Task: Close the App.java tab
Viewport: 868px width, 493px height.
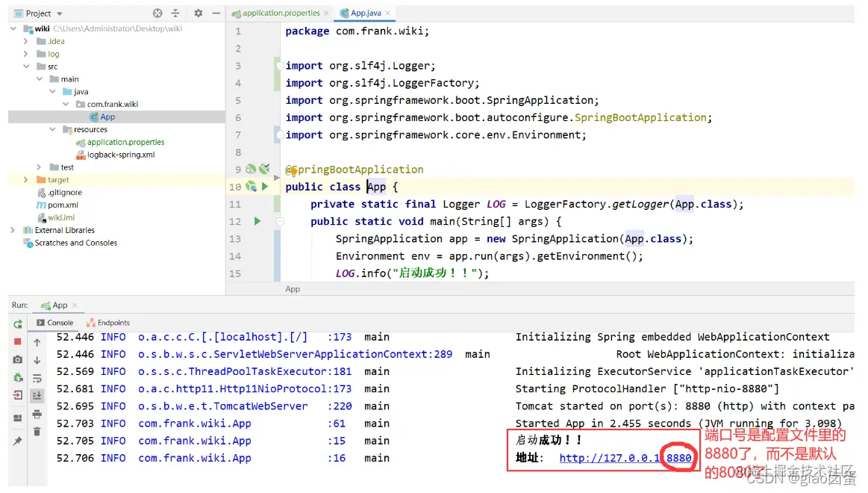Action: (x=387, y=13)
